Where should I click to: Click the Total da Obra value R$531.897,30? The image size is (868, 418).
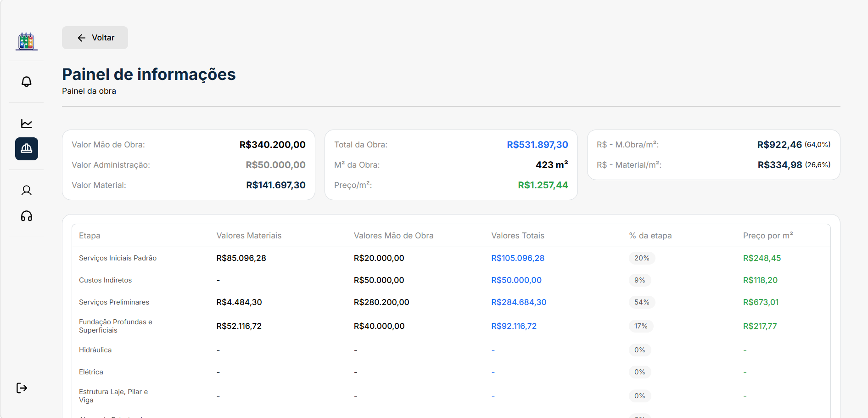point(538,145)
